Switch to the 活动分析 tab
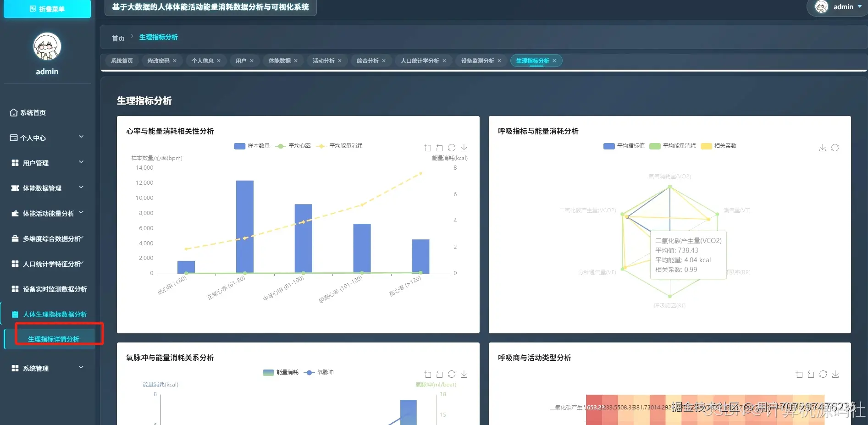868x425 pixels. (324, 61)
